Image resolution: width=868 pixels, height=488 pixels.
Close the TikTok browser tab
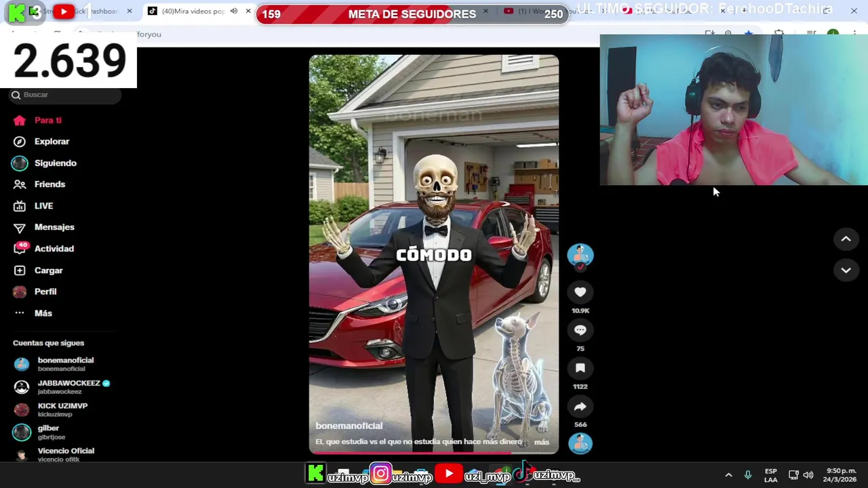(x=248, y=11)
